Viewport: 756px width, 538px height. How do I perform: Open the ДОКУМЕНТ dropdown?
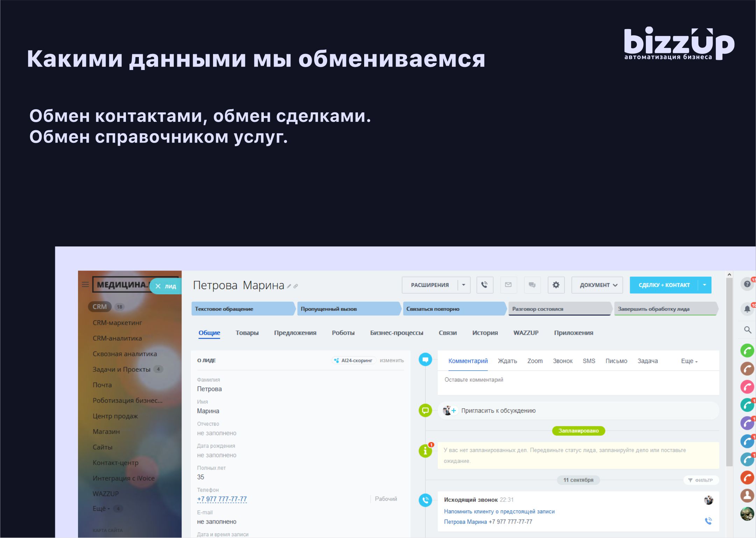pos(598,285)
